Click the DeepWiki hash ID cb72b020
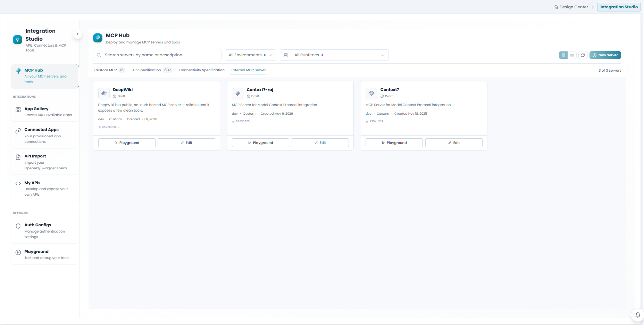Screen dimensions: 644x325 (110, 127)
